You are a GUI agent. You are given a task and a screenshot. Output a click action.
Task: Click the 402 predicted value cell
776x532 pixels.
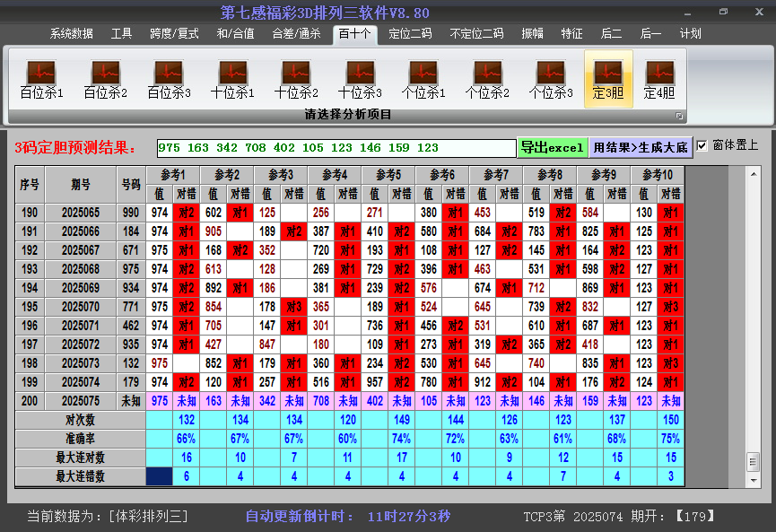point(375,401)
